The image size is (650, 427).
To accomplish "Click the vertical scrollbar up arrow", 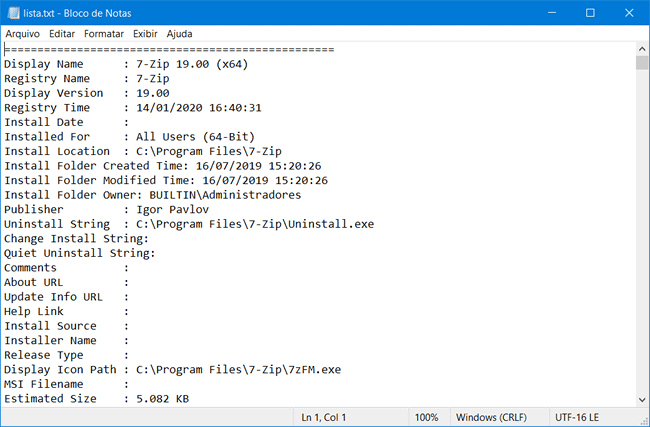I will [x=641, y=49].
